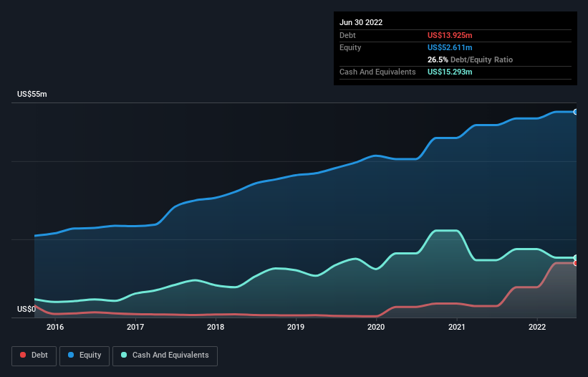Click the US$15.293m cash value
The width and height of the screenshot is (588, 377).
pyautogui.click(x=450, y=72)
